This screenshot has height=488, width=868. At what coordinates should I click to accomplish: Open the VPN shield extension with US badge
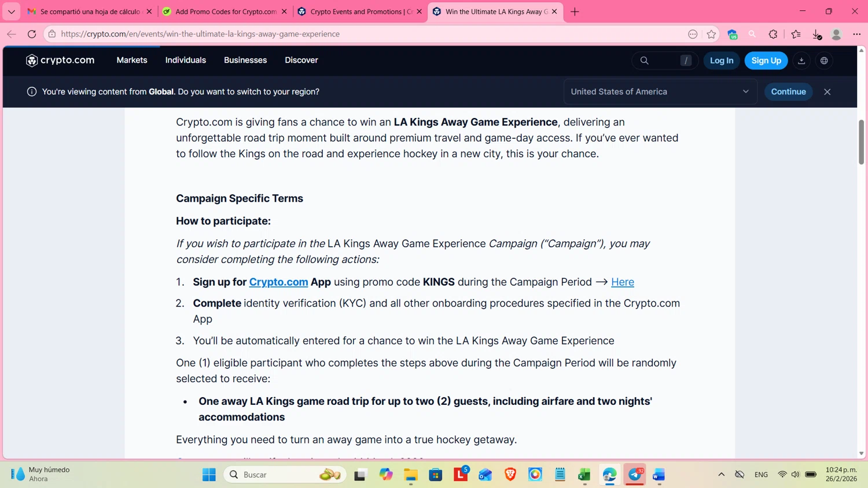click(733, 35)
